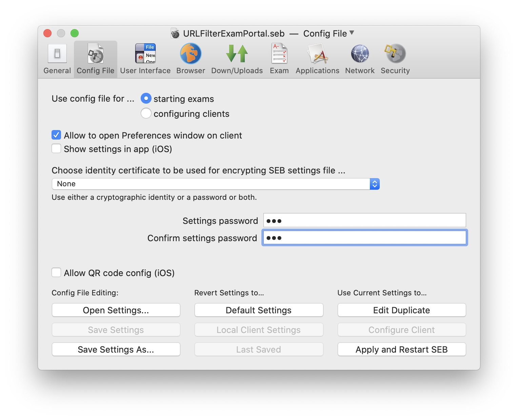Screen dimensions: 518x420
Task: Click the 'Use config file for ...' label
Action: (x=93, y=99)
